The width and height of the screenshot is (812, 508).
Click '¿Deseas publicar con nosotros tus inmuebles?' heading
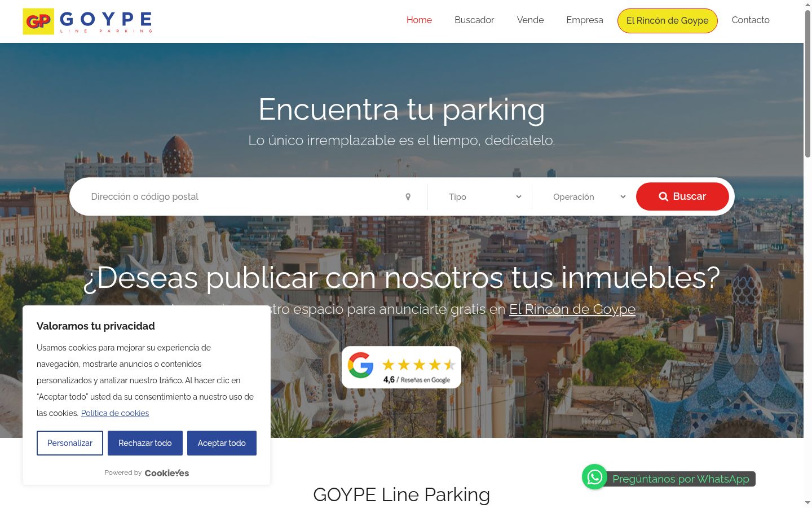pyautogui.click(x=401, y=278)
